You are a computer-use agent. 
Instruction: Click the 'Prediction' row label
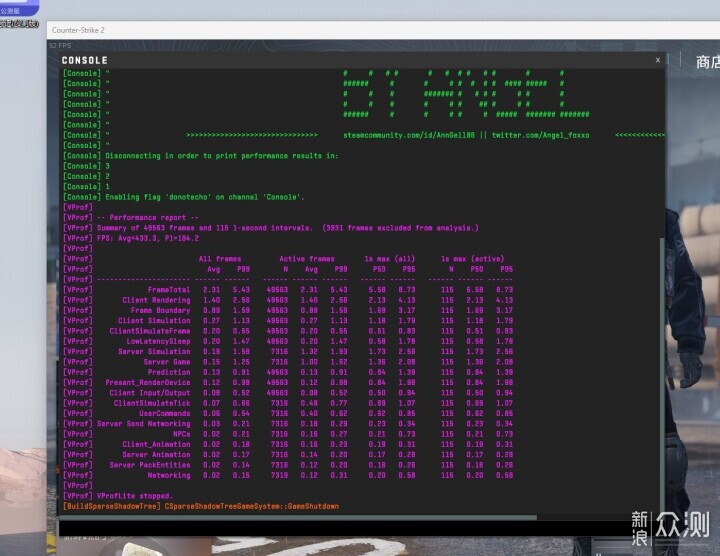pos(169,372)
